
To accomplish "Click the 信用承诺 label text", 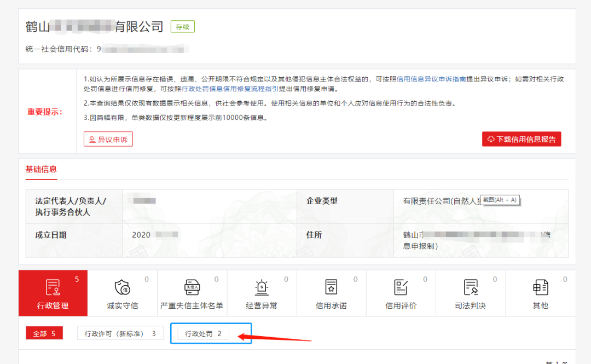I will pyautogui.click(x=331, y=305).
